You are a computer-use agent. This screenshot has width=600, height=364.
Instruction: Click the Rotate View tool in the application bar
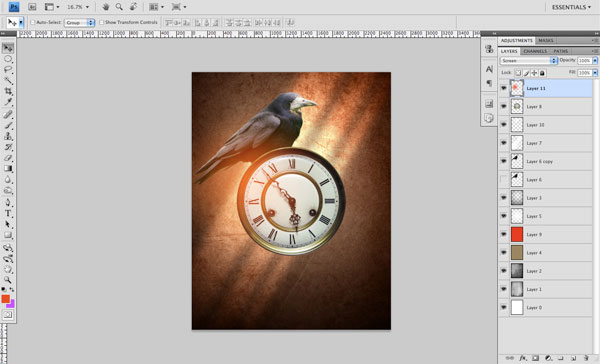[x=134, y=7]
